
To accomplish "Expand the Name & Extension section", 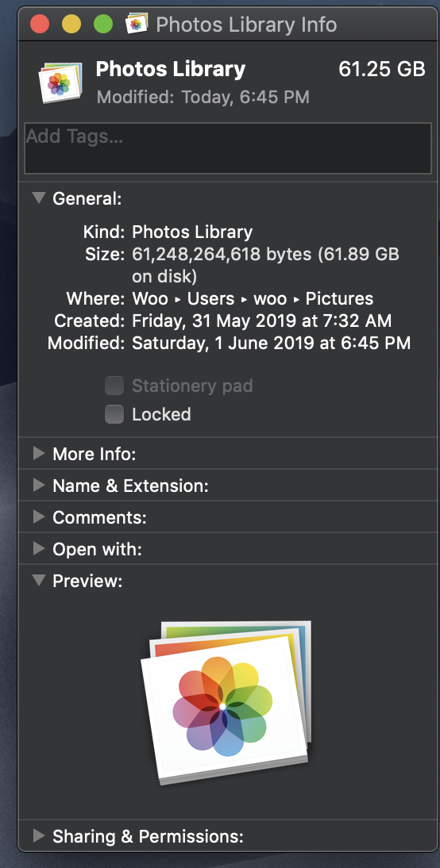I will (x=39, y=486).
